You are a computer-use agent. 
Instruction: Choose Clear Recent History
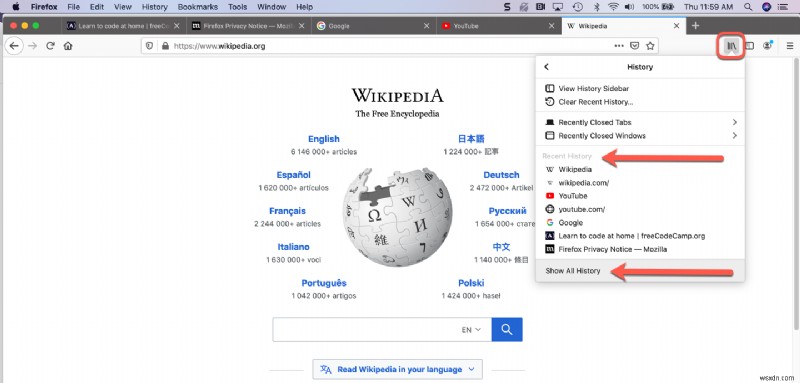(x=640, y=102)
